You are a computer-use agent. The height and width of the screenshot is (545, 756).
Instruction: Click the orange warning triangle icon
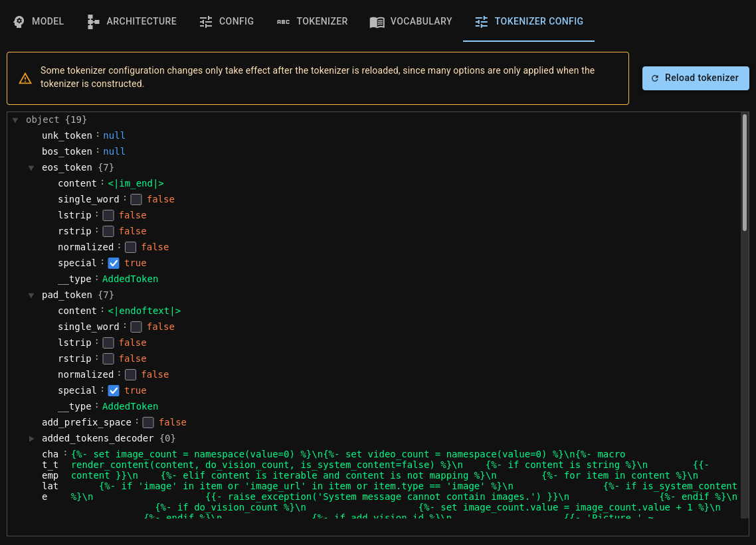pos(25,78)
